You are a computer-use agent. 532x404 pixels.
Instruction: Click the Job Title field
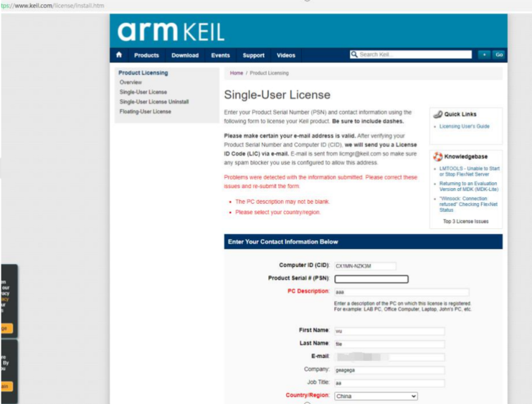click(389, 383)
